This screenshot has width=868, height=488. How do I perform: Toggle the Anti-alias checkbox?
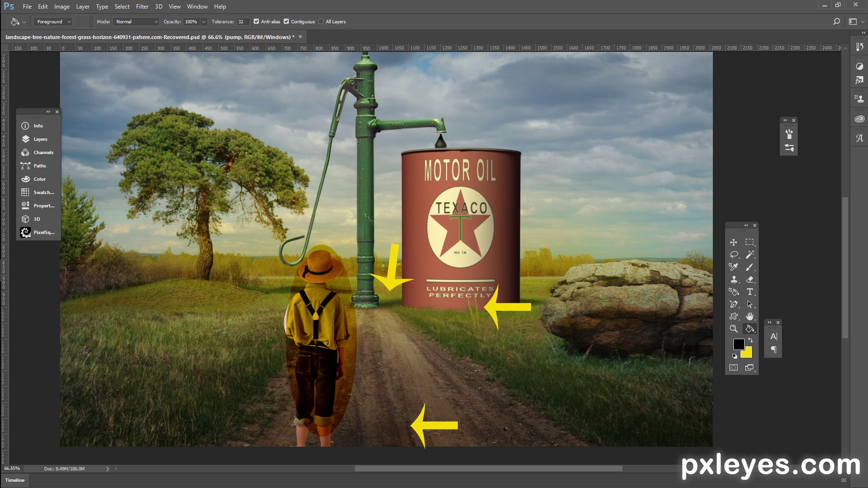256,21
